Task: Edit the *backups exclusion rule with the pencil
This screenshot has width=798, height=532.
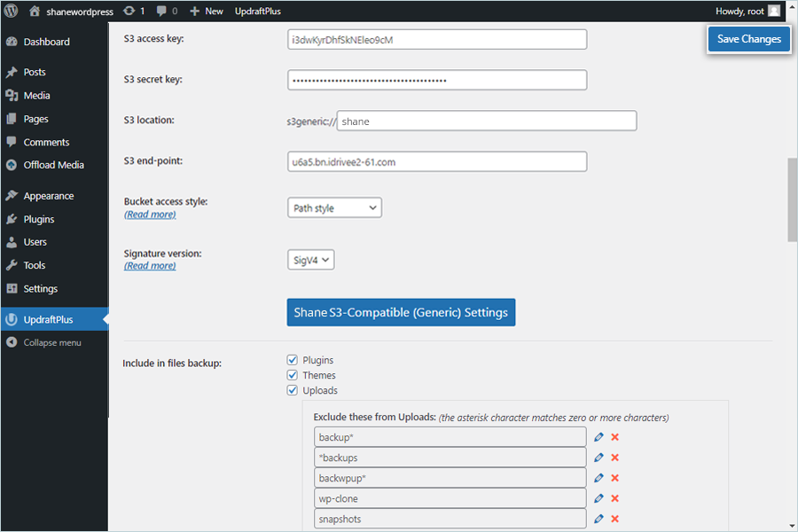Action: tap(598, 458)
